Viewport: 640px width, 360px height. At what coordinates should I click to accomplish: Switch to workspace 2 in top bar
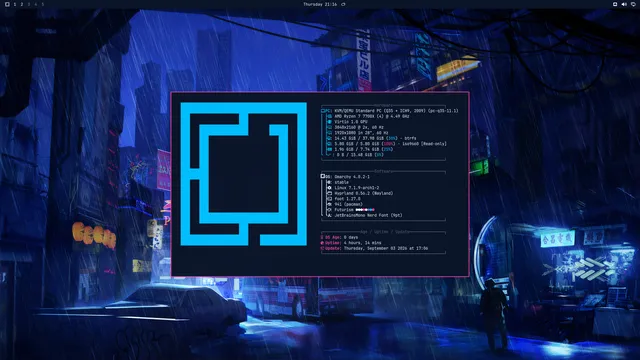click(22, 4)
